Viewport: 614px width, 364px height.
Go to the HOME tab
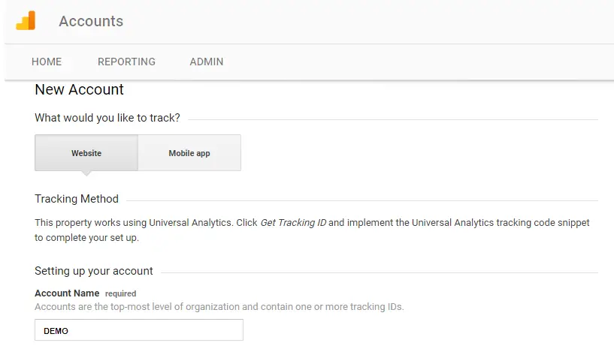tap(47, 62)
